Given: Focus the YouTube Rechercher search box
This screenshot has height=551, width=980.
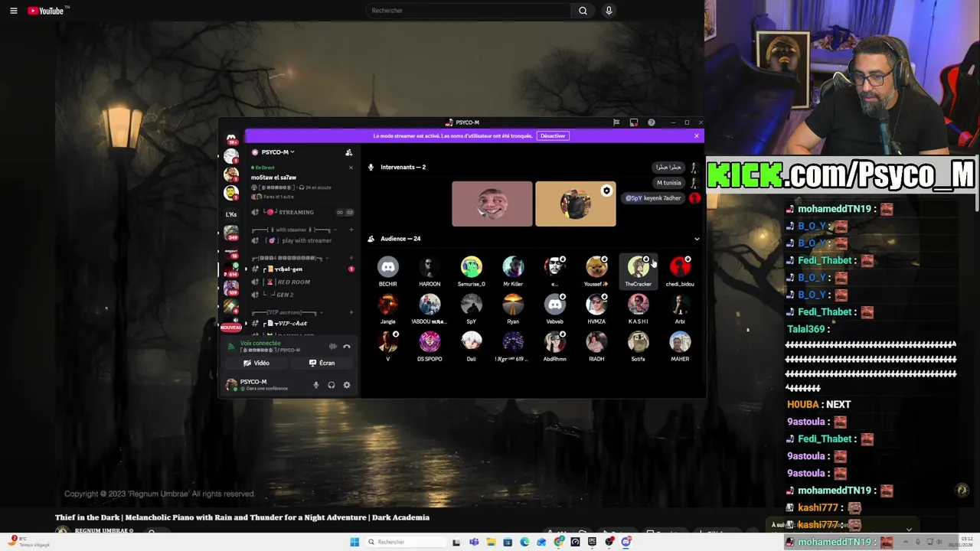Looking at the screenshot, I should point(468,11).
